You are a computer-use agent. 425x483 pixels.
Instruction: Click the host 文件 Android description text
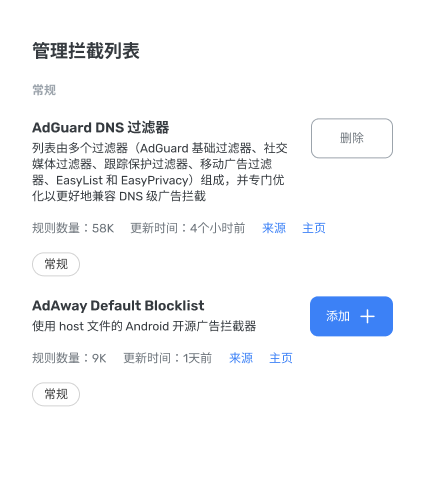(144, 326)
